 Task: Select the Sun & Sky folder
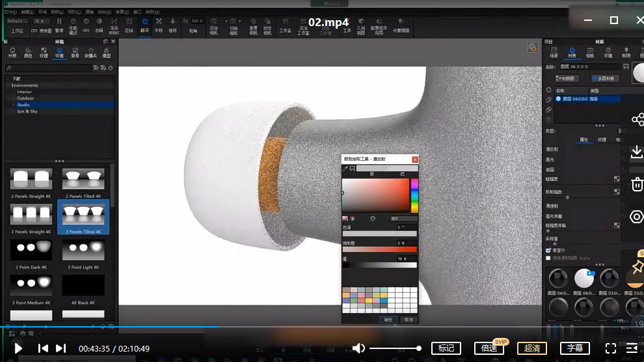(27, 111)
